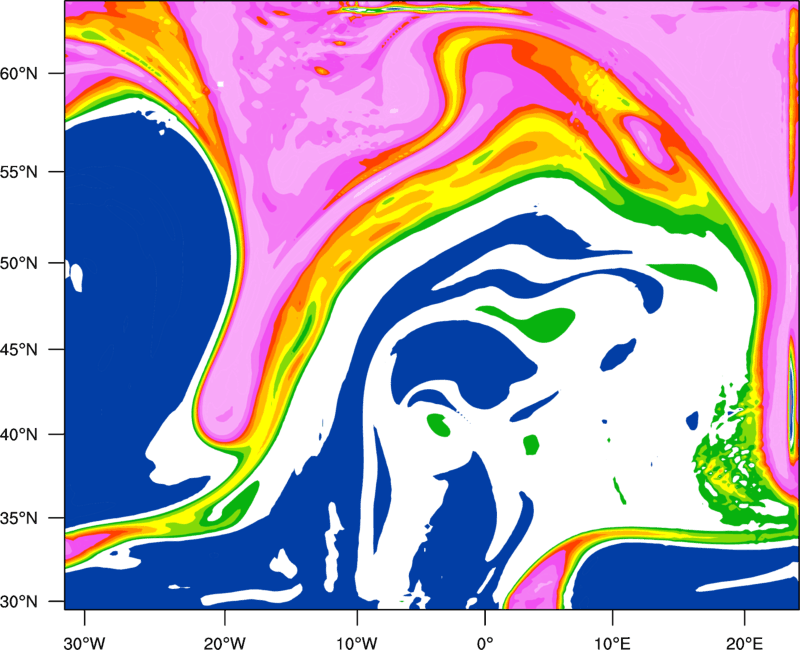Click the 30°W longitude label
Viewport: 800px width, 650px height.
(x=85, y=643)
